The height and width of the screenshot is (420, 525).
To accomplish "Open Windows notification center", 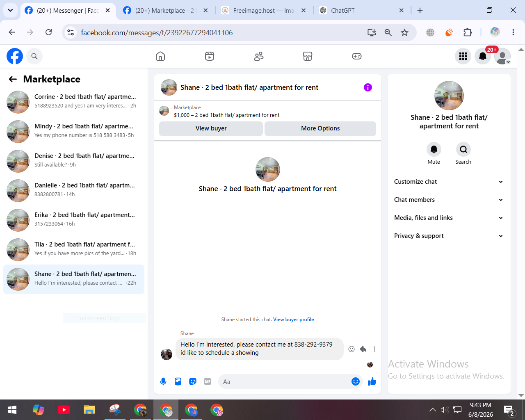I will pos(509,410).
